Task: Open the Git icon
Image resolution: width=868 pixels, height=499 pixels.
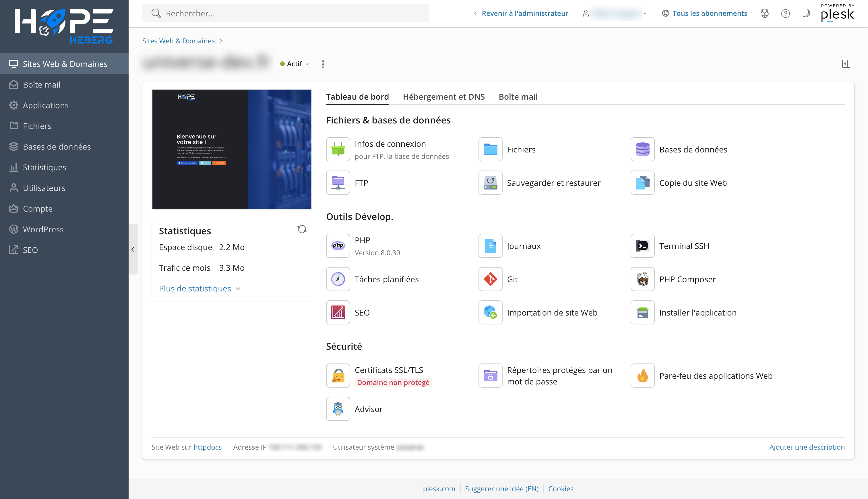Action: point(490,279)
